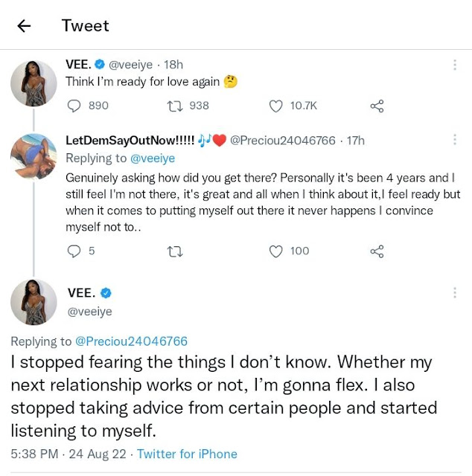Viewport: 472px width, 476px height.
Task: Click the 'Twitter for iPhone' source link
Action: pyautogui.click(x=187, y=454)
